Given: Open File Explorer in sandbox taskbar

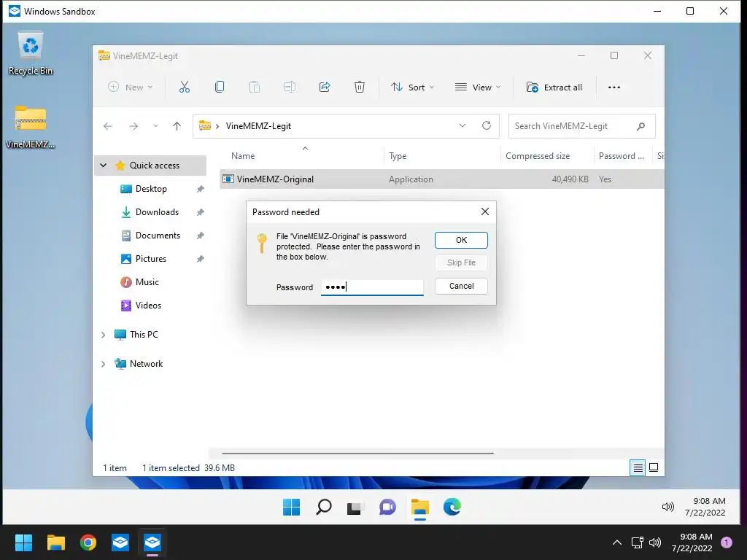Looking at the screenshot, I should (x=419, y=507).
